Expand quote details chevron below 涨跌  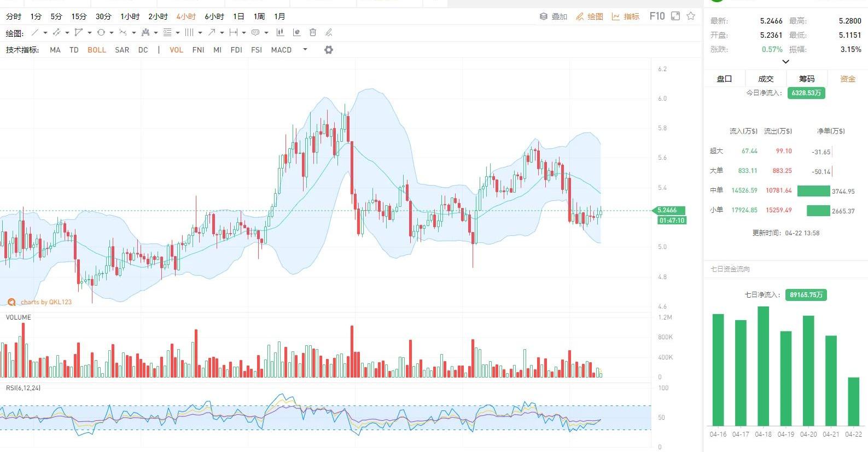click(785, 62)
